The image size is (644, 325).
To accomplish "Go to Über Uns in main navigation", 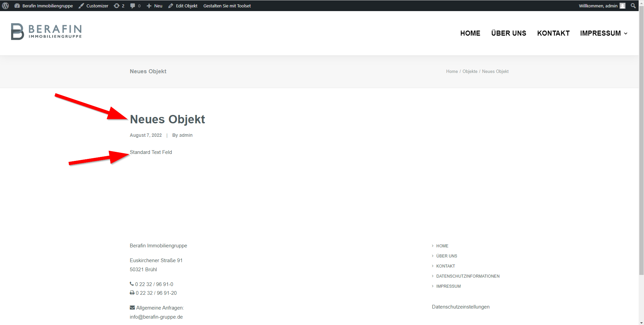I will point(508,33).
